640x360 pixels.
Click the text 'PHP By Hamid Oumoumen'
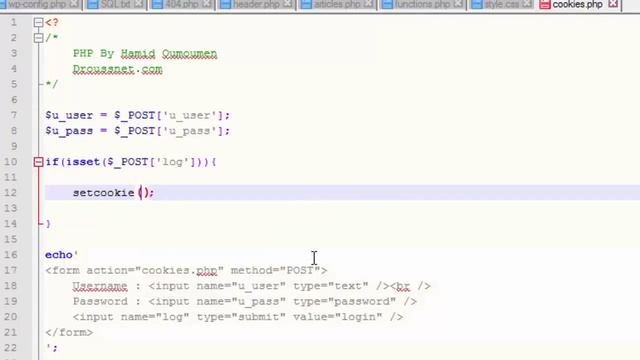click(x=145, y=53)
